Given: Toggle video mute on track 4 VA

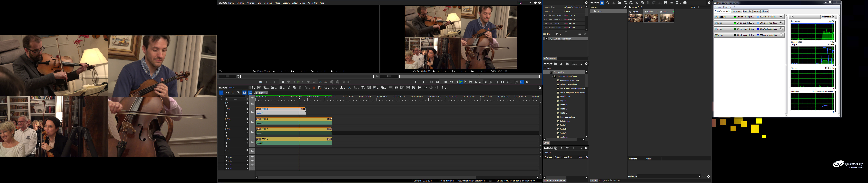Looking at the screenshot, I should [x=247, y=109].
